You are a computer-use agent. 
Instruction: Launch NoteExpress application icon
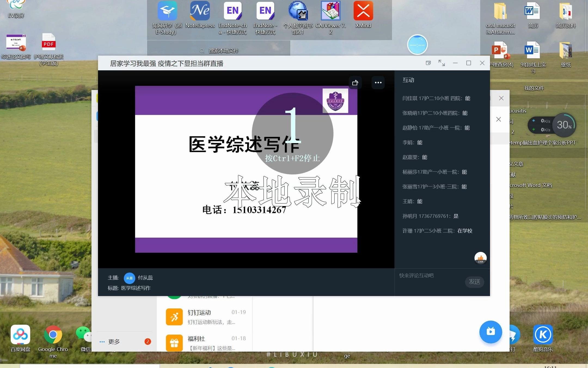tap(200, 15)
